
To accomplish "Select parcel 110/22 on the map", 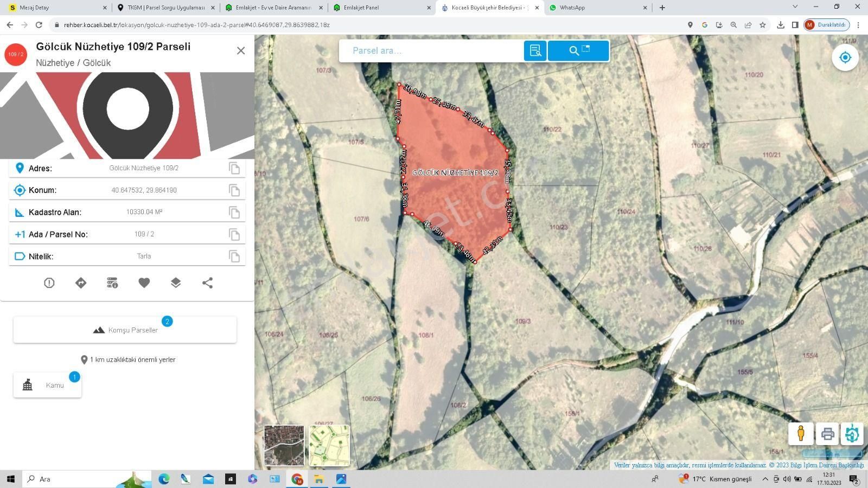I will [552, 129].
